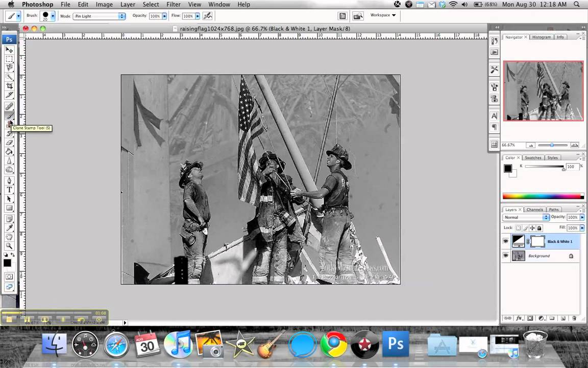The image size is (588, 368).
Task: Select the Eraser tool
Action: tap(9, 143)
